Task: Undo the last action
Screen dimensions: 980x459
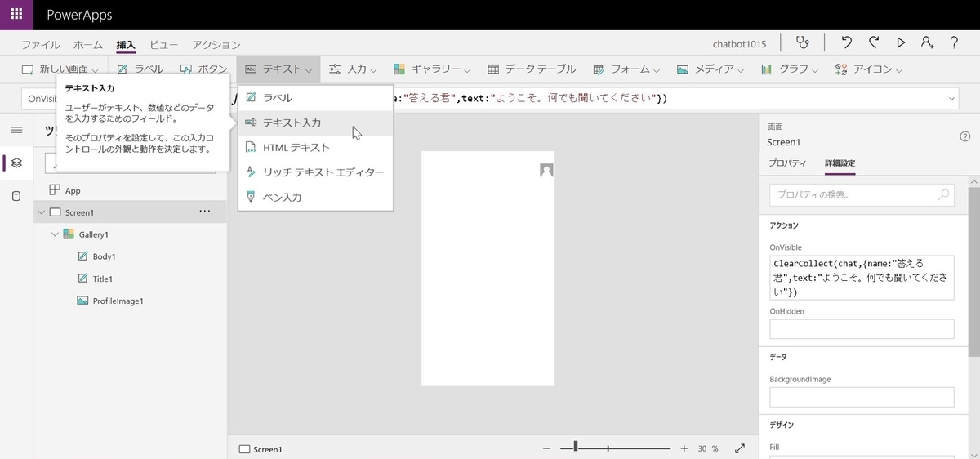Action: pos(847,43)
